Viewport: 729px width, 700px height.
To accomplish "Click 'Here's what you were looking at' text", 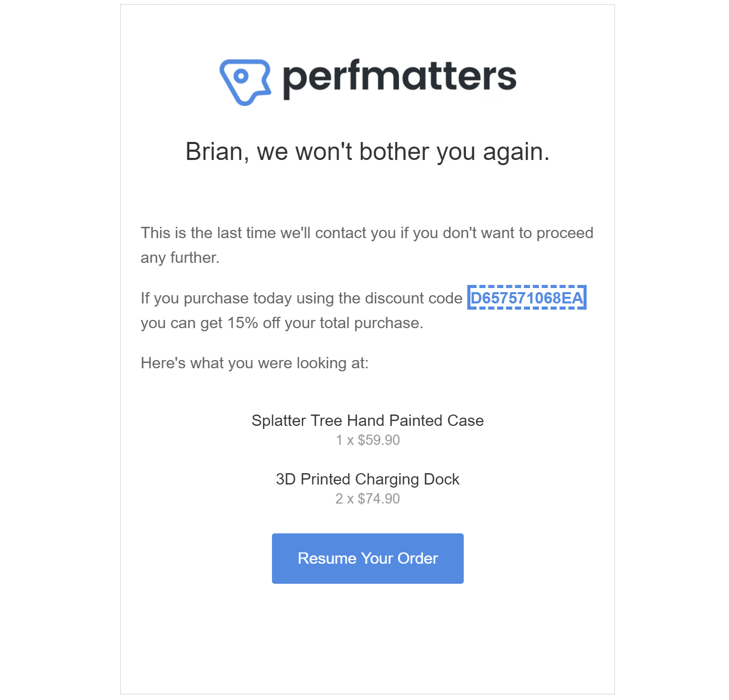I will 254,363.
